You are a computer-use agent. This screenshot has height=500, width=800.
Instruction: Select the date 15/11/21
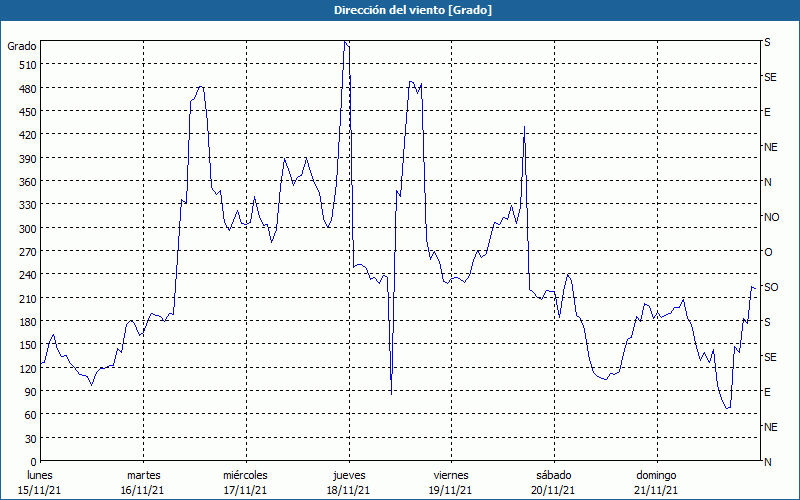pyautogui.click(x=39, y=491)
